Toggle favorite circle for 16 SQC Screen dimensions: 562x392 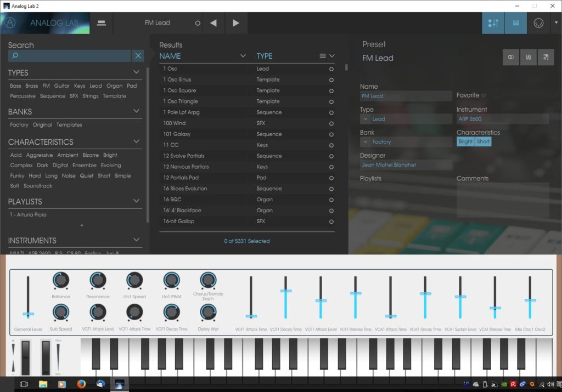pos(331,200)
